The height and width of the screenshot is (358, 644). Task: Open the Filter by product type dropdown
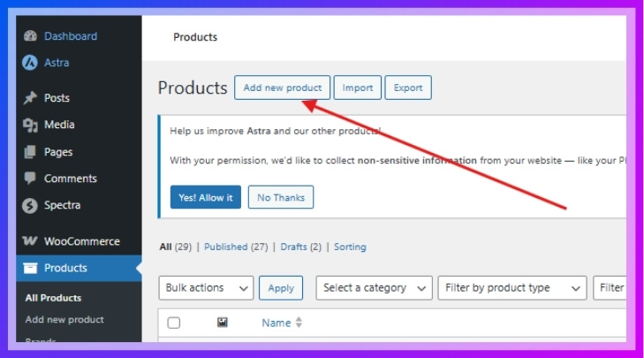[512, 287]
